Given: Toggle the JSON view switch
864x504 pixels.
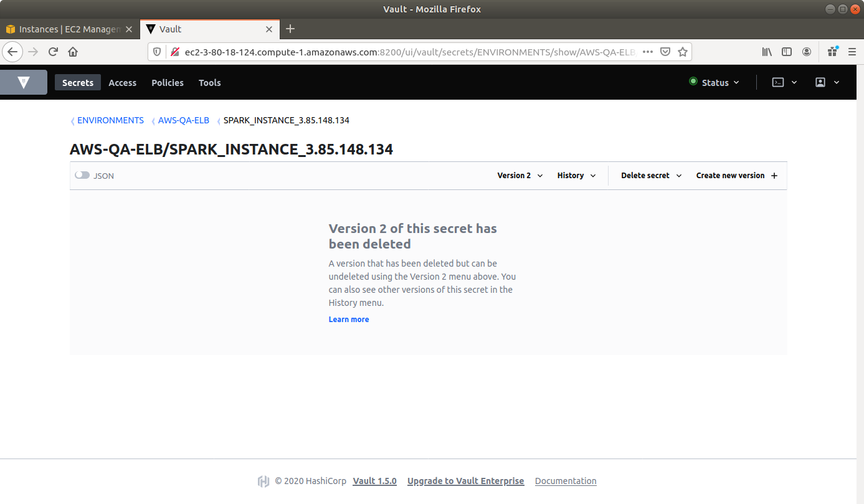Looking at the screenshot, I should pos(82,175).
